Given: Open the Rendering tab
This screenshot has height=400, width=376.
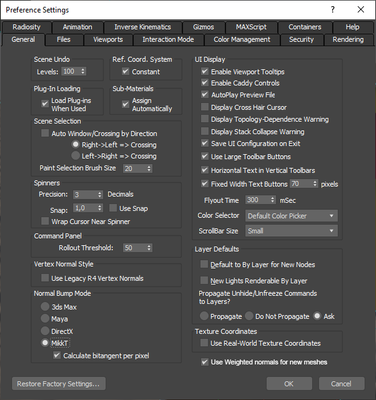Looking at the screenshot, I should pyautogui.click(x=348, y=40).
